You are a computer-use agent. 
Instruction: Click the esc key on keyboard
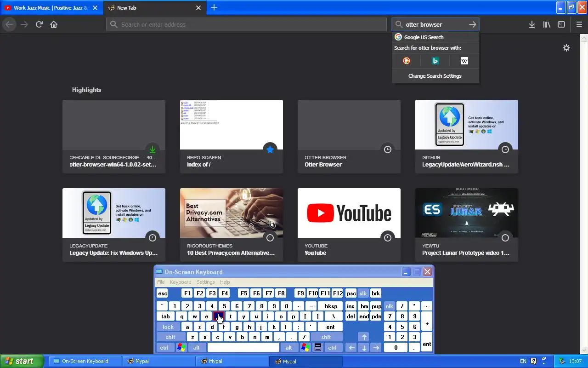click(163, 293)
